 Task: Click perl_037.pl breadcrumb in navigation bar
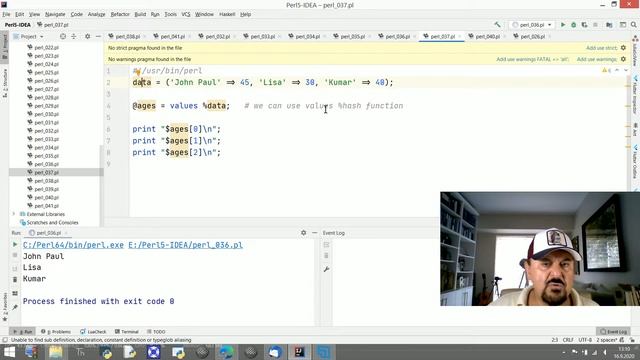point(53,25)
